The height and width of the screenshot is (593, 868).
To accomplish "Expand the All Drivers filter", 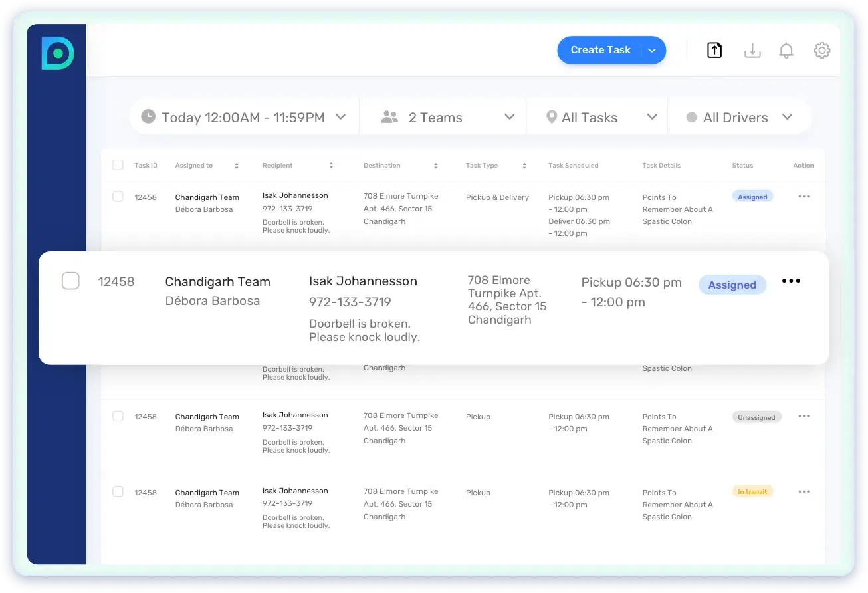I will (739, 118).
